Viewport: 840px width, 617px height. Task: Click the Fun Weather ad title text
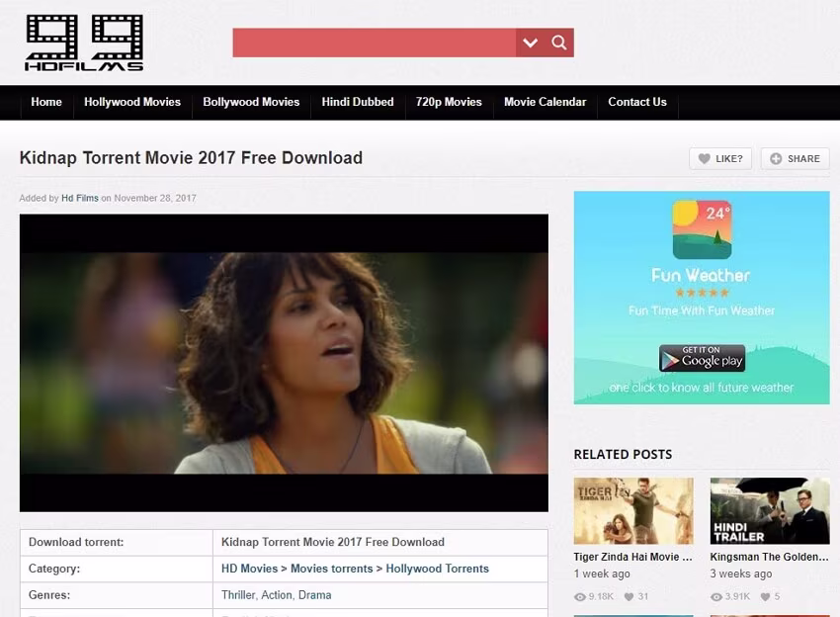coord(701,276)
